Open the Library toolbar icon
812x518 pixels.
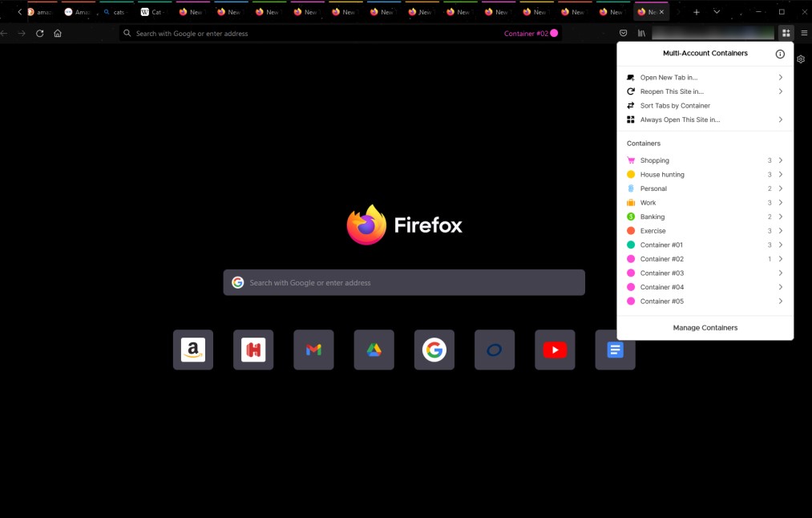point(641,33)
